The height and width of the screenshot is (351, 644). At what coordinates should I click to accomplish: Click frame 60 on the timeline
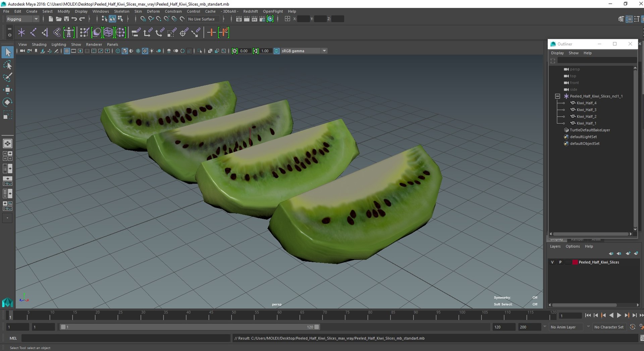(x=279, y=315)
